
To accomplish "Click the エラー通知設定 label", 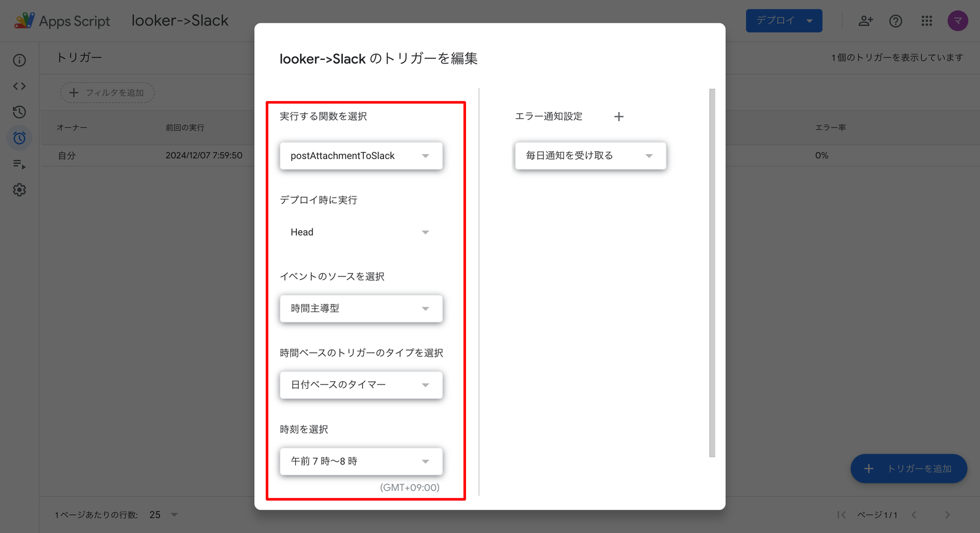I will (x=549, y=116).
